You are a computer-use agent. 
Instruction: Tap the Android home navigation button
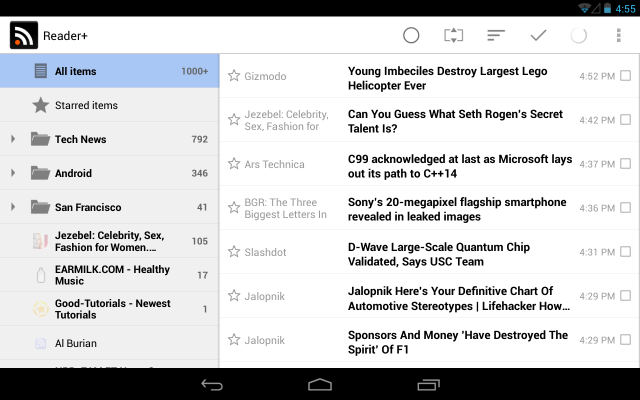320,385
